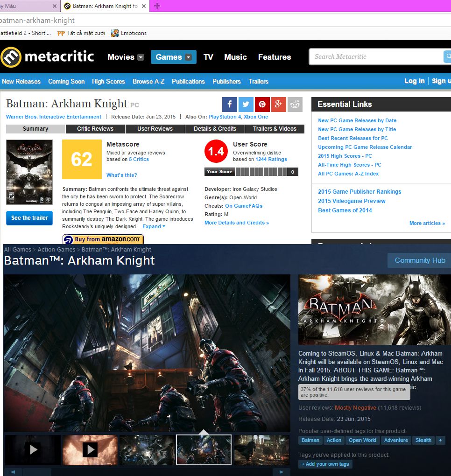This screenshot has width=451, height=476.
Task: Open the Community Hub button
Action: coord(420,260)
